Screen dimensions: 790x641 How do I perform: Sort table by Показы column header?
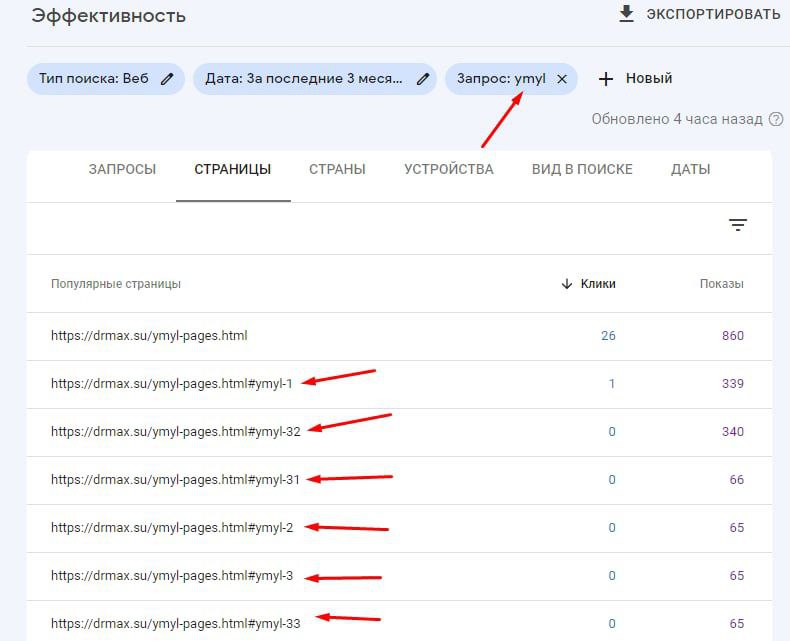[721, 284]
